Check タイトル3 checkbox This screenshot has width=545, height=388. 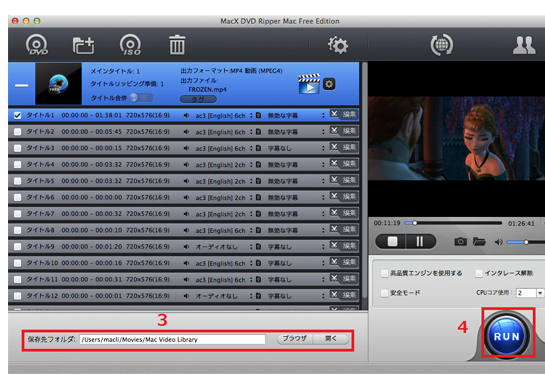(x=17, y=148)
